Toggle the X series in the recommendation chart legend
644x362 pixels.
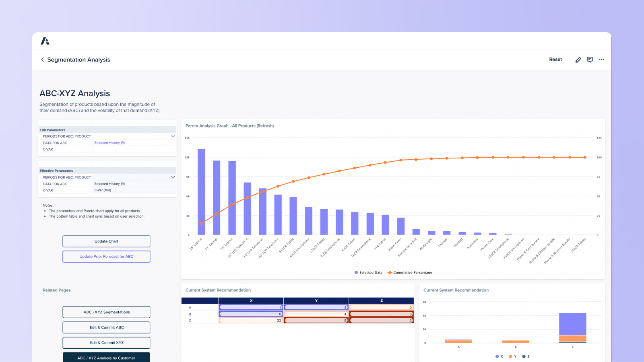(x=497, y=356)
